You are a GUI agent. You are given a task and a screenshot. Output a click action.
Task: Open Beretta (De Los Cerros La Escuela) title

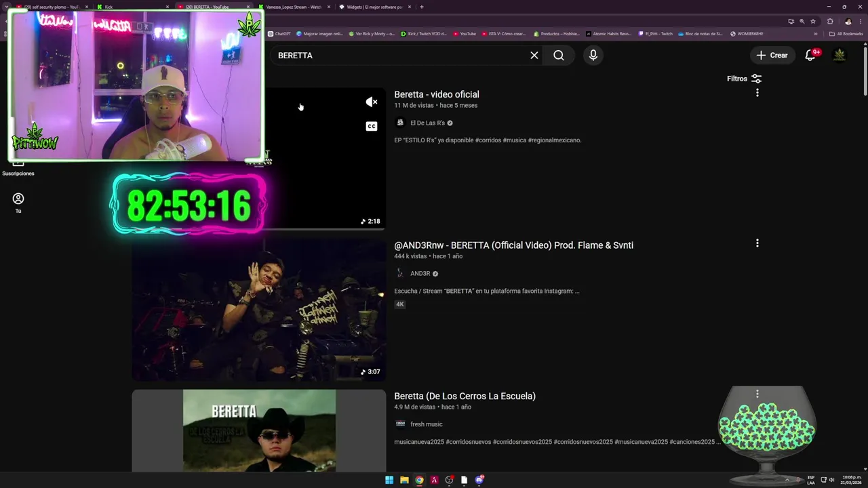click(465, 396)
